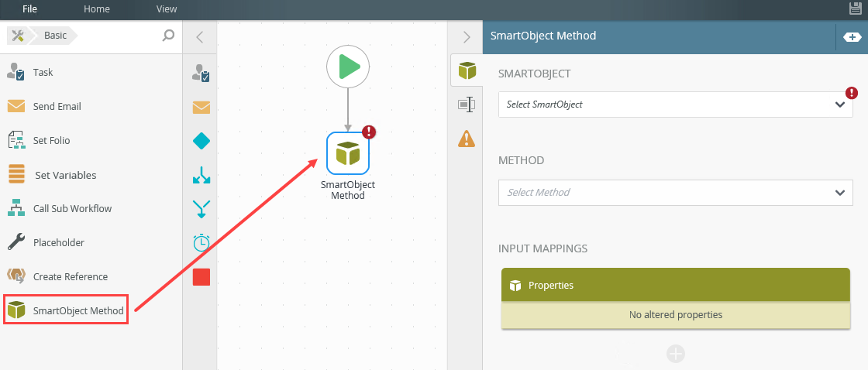868x370 pixels.
Task: Collapse the configuration panel with right chevron
Action: [x=467, y=38]
